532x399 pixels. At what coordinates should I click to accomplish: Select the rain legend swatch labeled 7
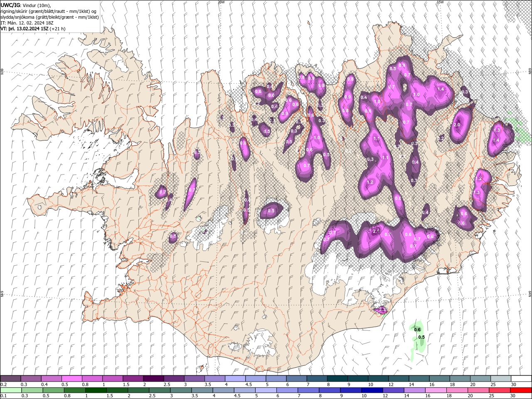click(x=308, y=390)
